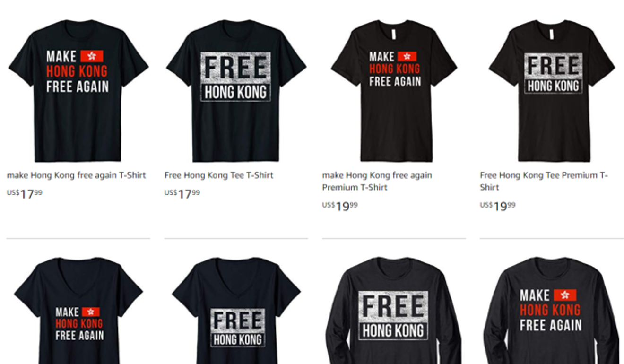View the 'Free Hong Kong Tee Premium' shirt photo
The width and height of the screenshot is (624, 364).
tap(552, 91)
